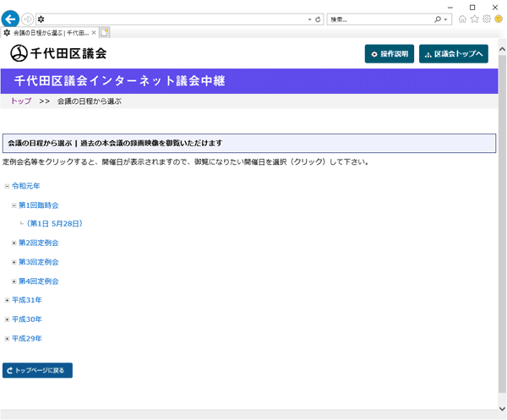
Task: Click the 千代田区議会 logo
Action: tap(58, 53)
